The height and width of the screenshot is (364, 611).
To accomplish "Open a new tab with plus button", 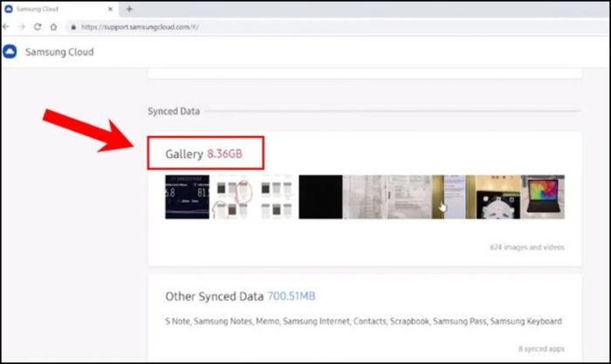I will [129, 9].
